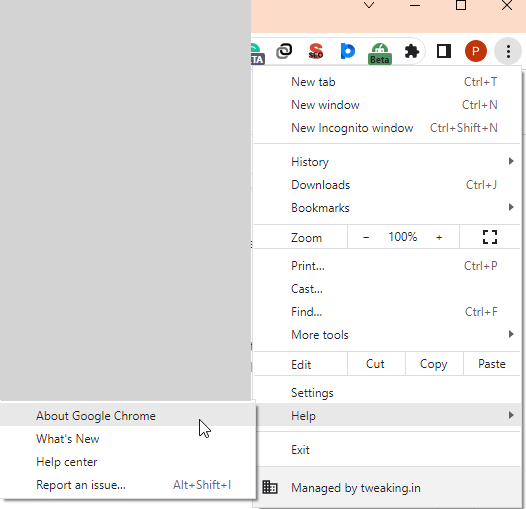
Task: Increase zoom with the plus button
Action: click(439, 238)
